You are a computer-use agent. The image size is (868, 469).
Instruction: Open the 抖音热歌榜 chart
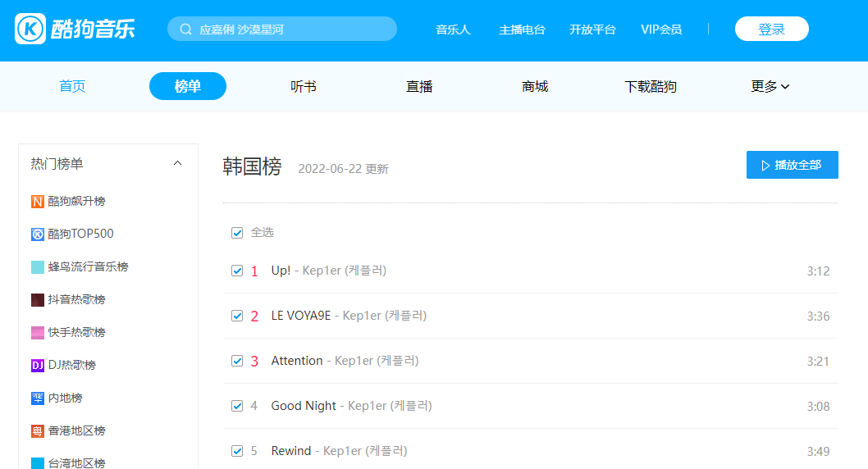[76, 299]
